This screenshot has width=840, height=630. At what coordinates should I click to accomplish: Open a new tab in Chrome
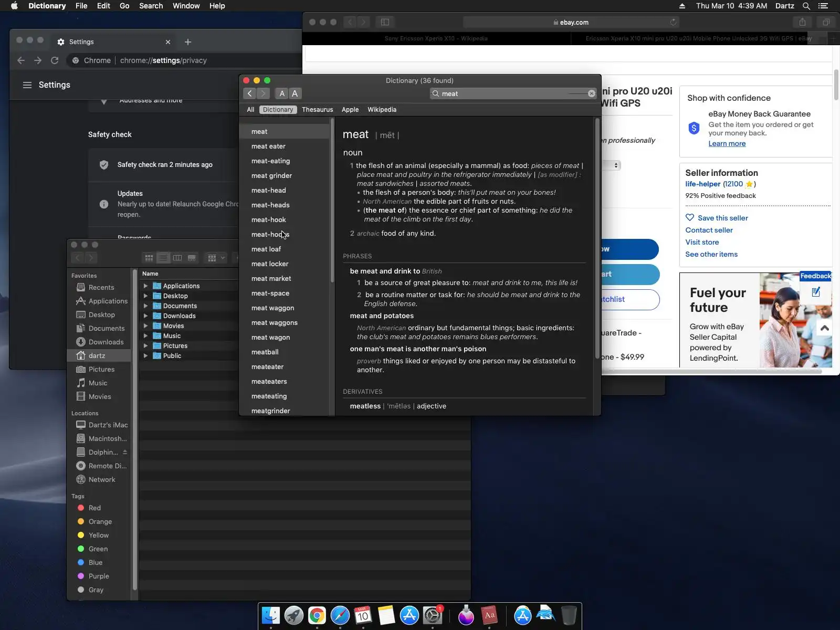[x=188, y=42]
